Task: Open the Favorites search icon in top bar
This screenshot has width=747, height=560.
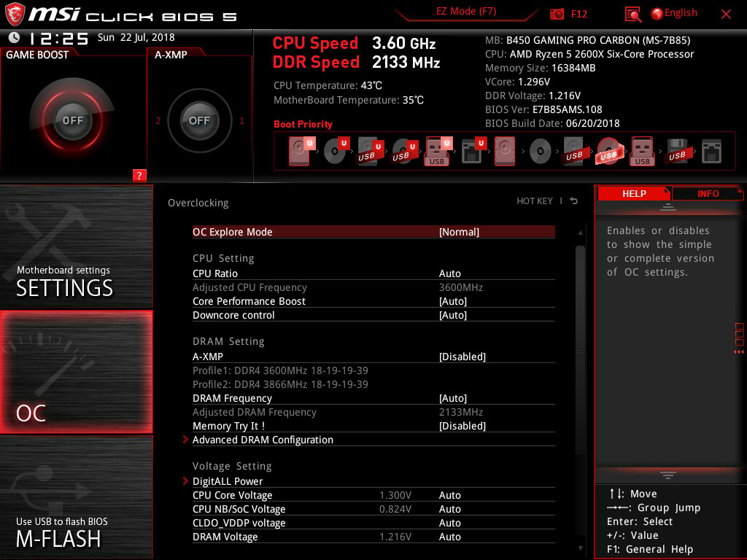Action: click(632, 13)
